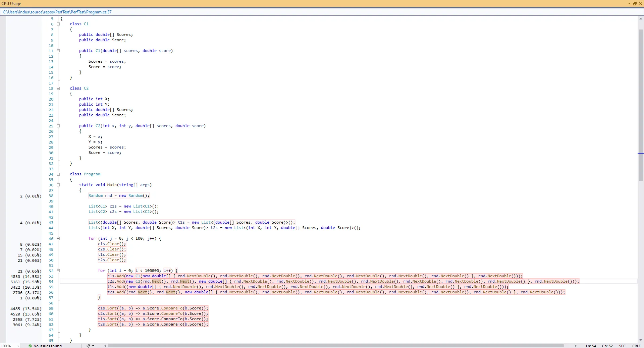Collapse the outer for loop at line 46
The width and height of the screenshot is (644, 348).
(x=58, y=239)
